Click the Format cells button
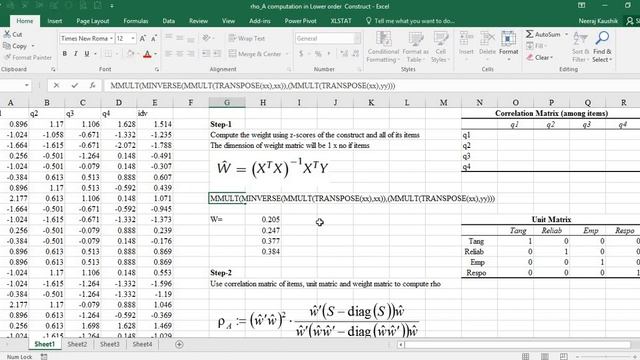This screenshot has height=360, width=640. (508, 46)
